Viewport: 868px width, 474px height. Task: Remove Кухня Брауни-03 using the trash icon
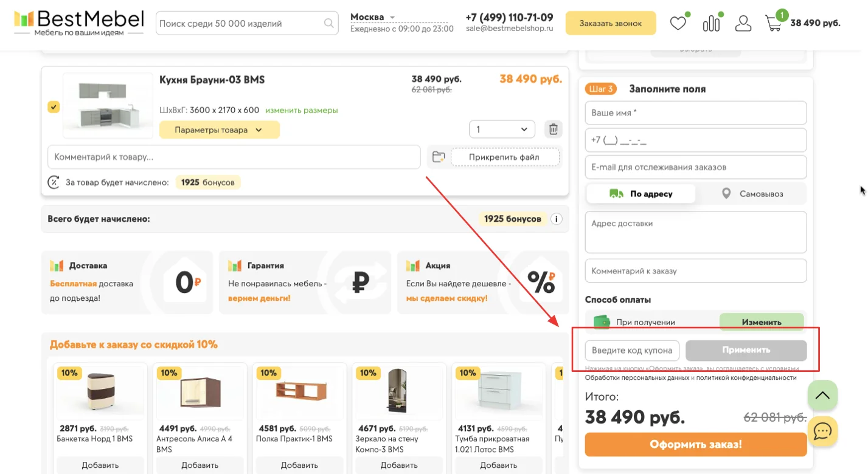click(x=553, y=129)
